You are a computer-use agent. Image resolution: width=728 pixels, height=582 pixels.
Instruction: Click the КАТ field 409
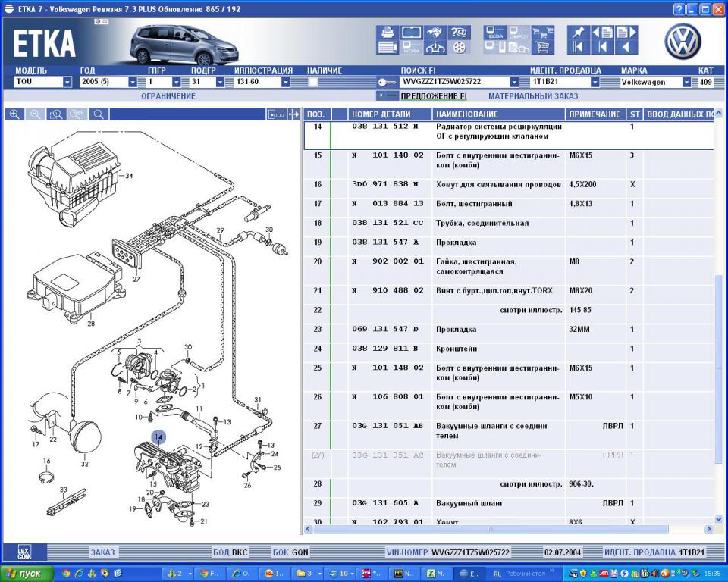coord(706,82)
